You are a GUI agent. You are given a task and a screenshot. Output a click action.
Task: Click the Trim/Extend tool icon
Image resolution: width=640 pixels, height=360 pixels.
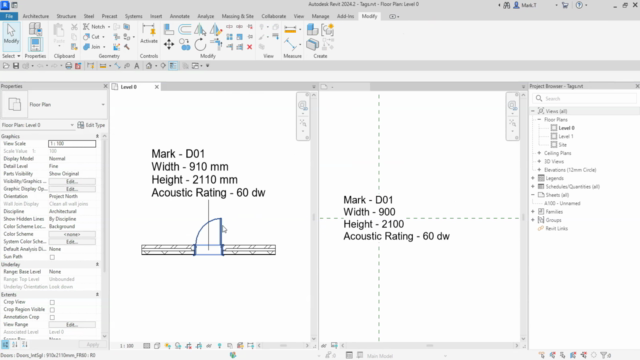point(215,44)
